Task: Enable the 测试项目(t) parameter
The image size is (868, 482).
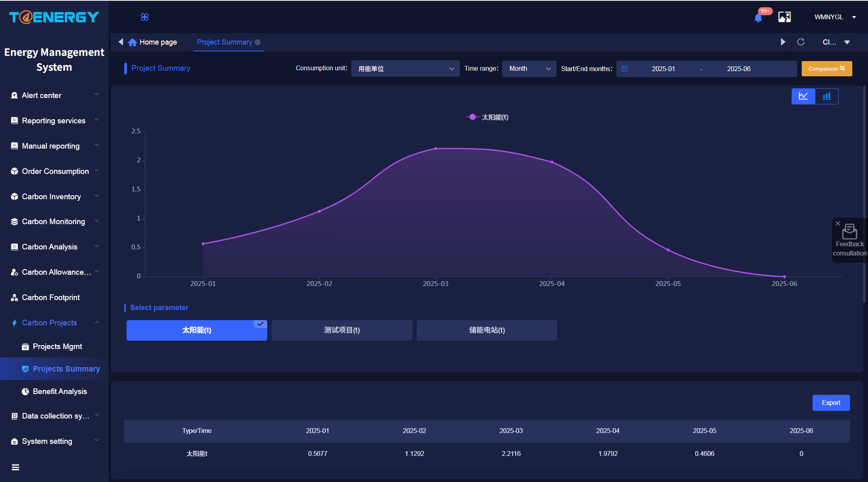Action: (x=342, y=330)
